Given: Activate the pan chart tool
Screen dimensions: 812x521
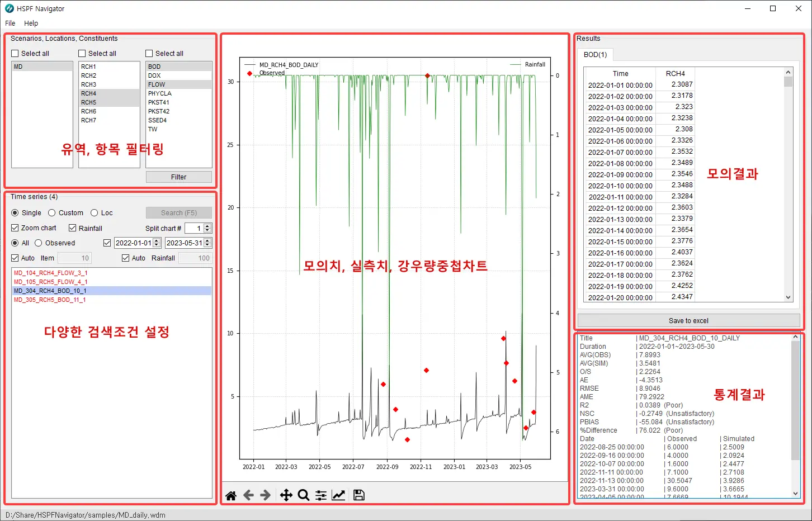Looking at the screenshot, I should (x=286, y=495).
